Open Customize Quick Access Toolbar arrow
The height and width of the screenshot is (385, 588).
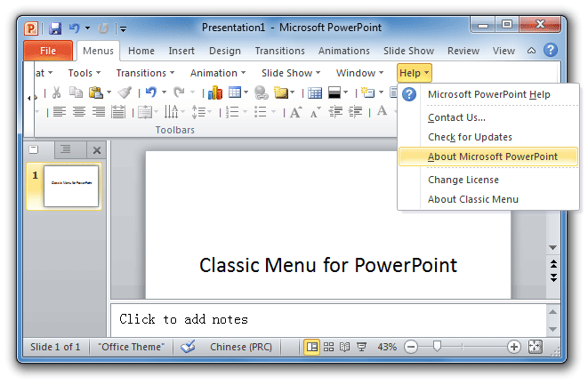click(x=123, y=28)
